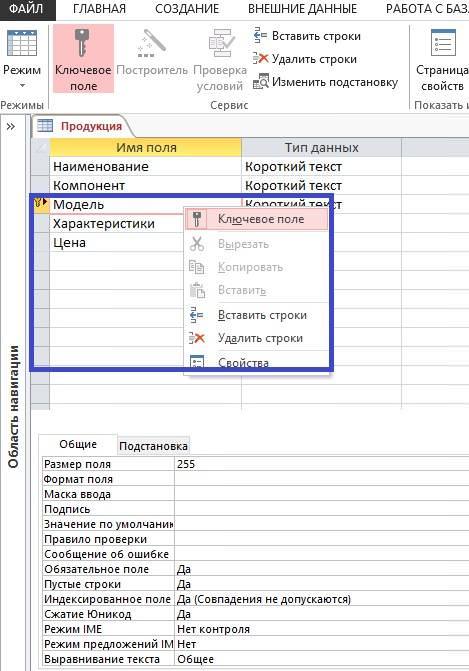
Task: Click the row selector with key for Модель
Action: point(41,205)
